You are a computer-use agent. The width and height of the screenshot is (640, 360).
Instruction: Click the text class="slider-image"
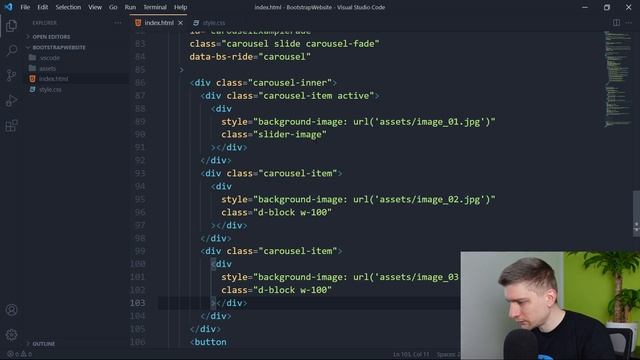274,134
